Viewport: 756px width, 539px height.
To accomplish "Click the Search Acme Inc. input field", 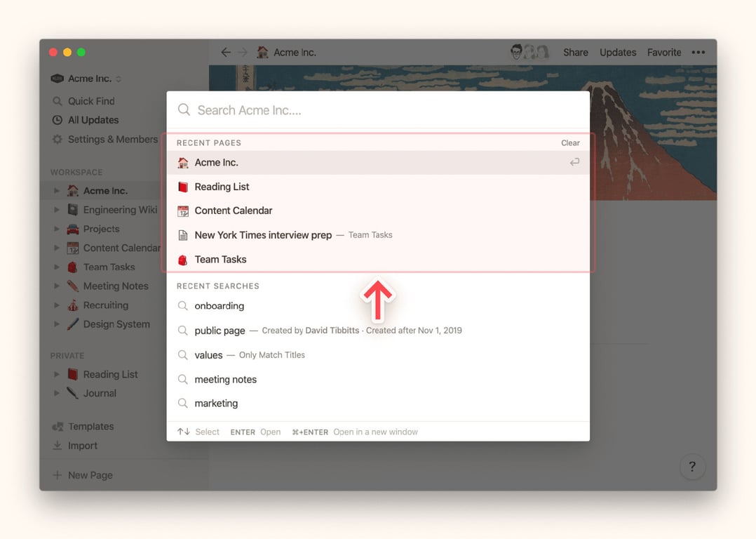I will [x=379, y=110].
